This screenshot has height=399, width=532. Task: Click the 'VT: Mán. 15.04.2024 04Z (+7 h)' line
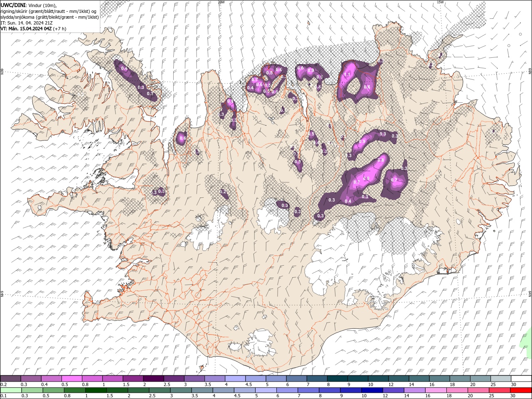[33, 29]
